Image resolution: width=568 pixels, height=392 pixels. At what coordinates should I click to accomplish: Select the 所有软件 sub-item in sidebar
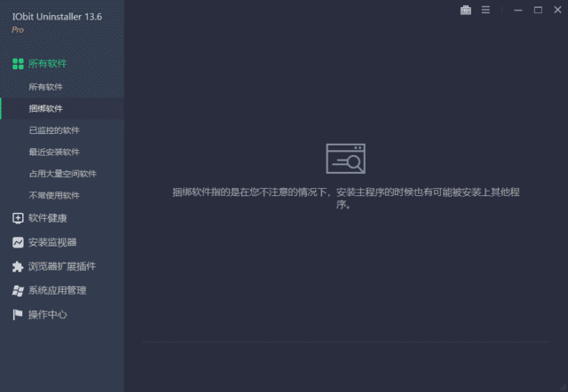tap(46, 87)
